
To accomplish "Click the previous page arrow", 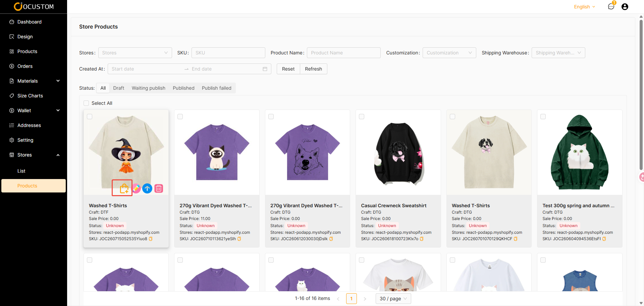I will (x=338, y=299).
